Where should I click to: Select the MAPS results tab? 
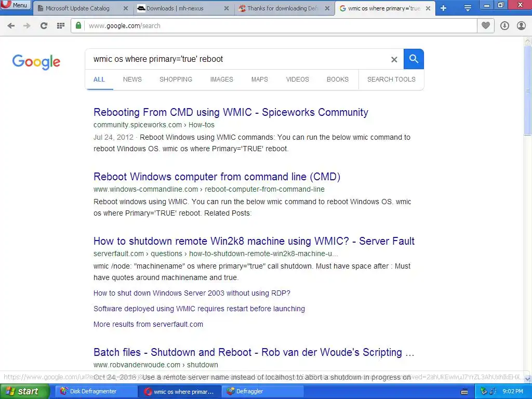click(260, 79)
